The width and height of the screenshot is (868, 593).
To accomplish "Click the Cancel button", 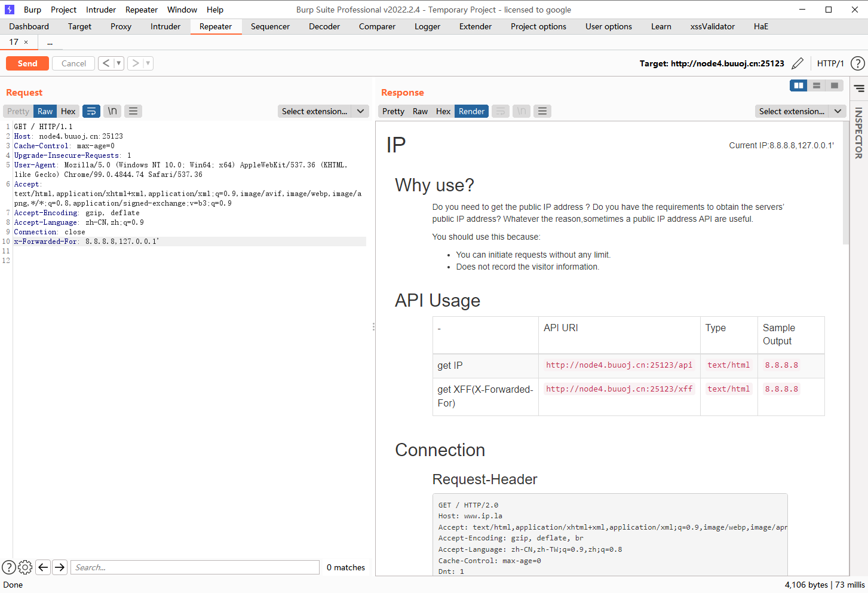I will click(73, 63).
